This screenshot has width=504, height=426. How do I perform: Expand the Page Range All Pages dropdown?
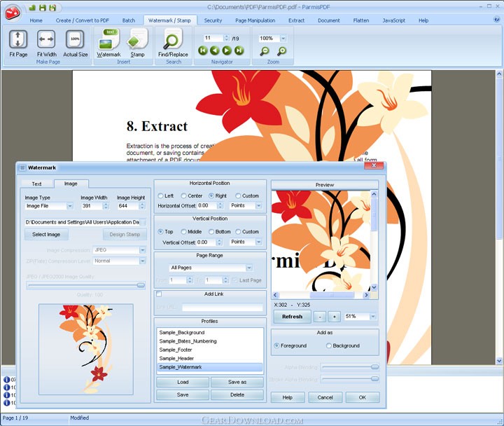(x=248, y=268)
